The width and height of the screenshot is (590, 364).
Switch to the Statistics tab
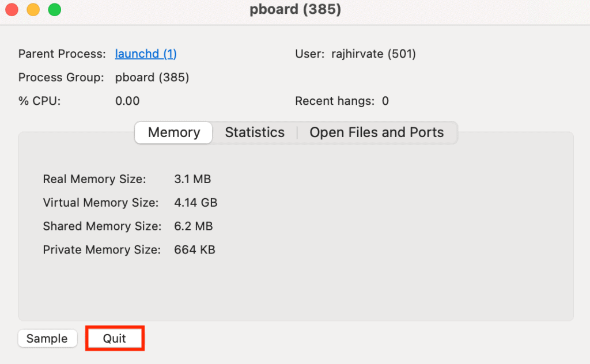coord(255,132)
